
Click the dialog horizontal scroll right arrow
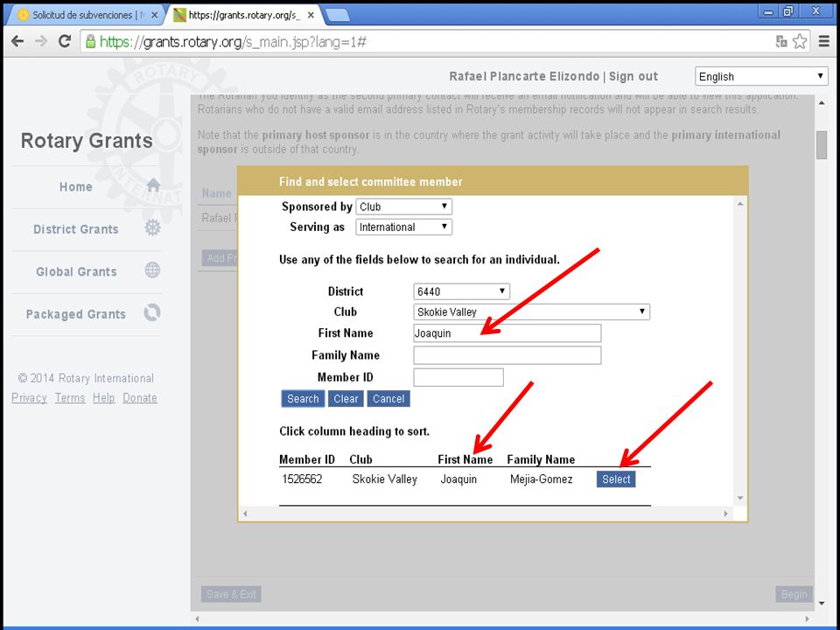click(x=726, y=514)
